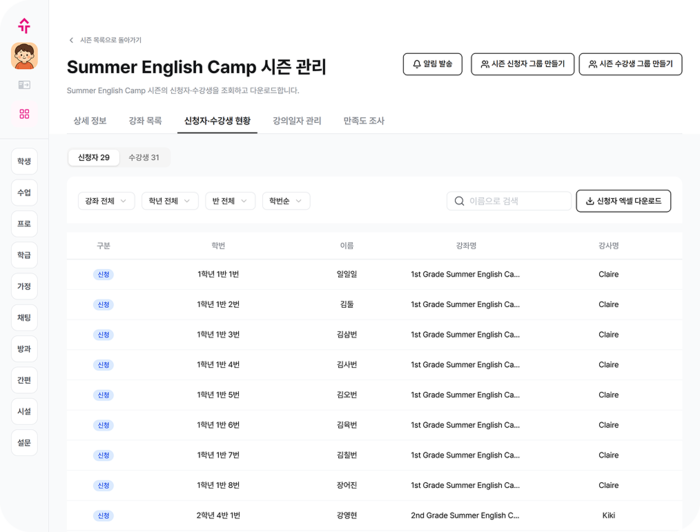Open 반 전체 dropdown
This screenshot has height=532, width=700.
(x=230, y=201)
